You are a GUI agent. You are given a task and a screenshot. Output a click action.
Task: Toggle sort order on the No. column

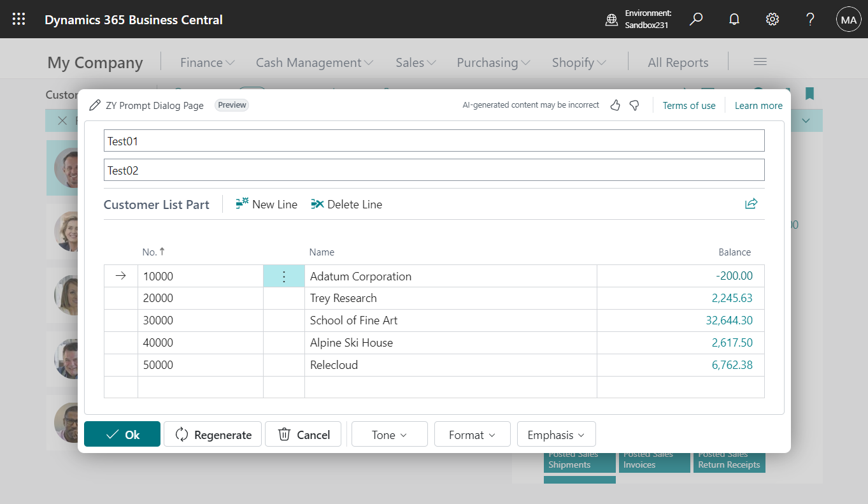[x=153, y=251]
